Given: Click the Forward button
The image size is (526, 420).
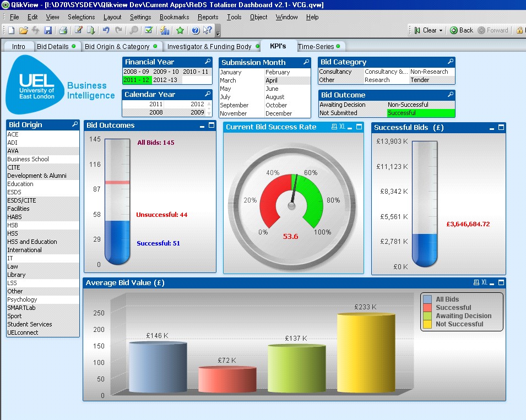Looking at the screenshot, I should tap(493, 30).
